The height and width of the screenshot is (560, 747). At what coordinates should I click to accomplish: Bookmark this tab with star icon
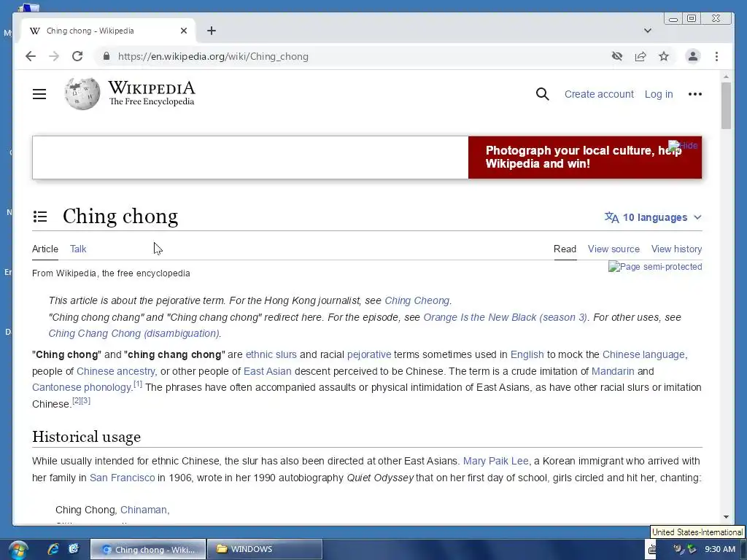coord(664,56)
